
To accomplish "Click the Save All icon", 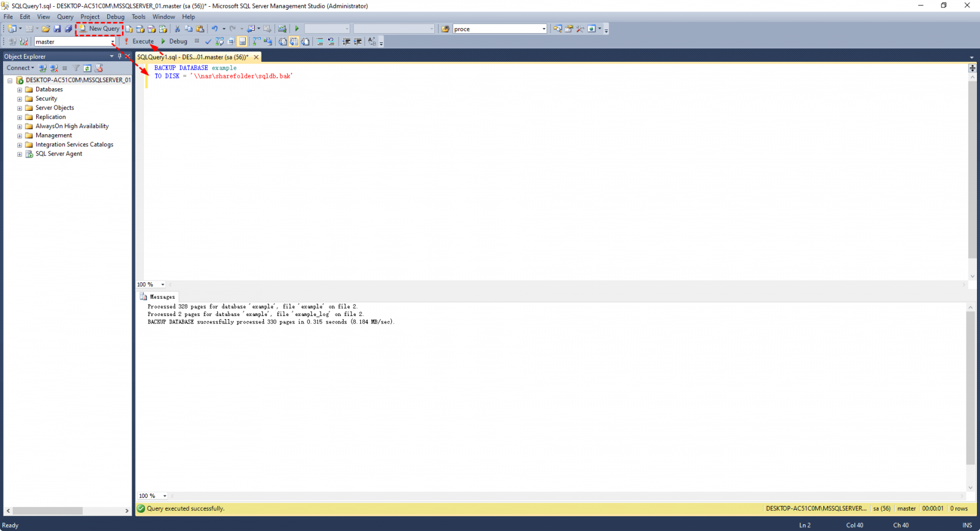I will pos(68,29).
